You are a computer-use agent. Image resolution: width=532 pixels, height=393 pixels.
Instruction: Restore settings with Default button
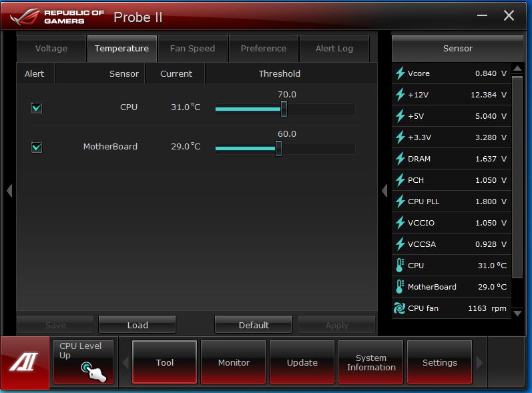(254, 325)
